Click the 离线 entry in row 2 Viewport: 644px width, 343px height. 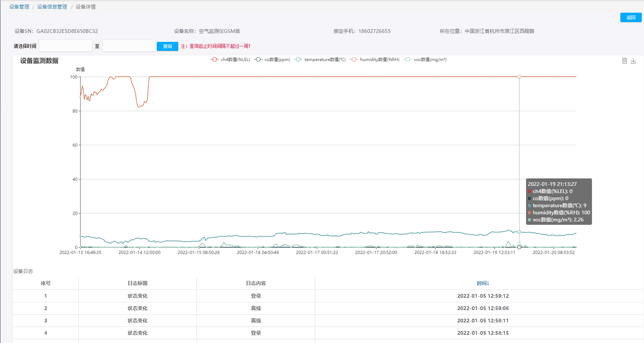coord(256,308)
